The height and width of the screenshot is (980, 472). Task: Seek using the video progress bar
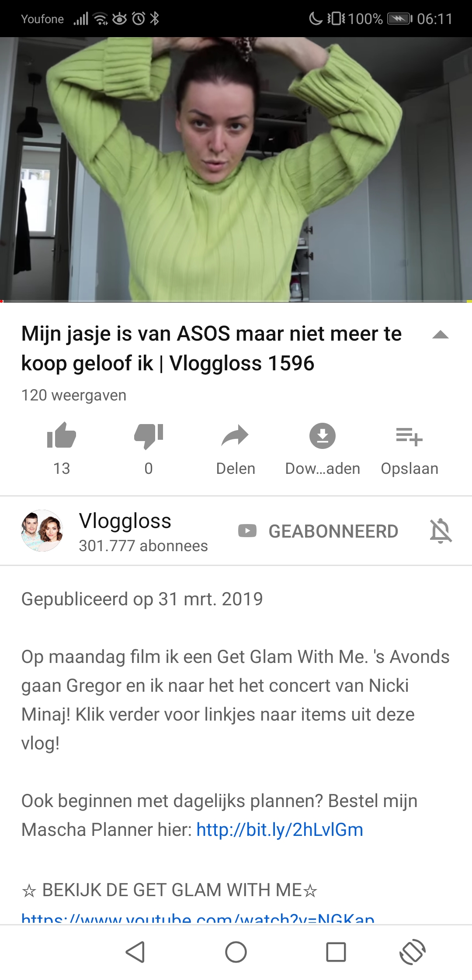coord(236,301)
